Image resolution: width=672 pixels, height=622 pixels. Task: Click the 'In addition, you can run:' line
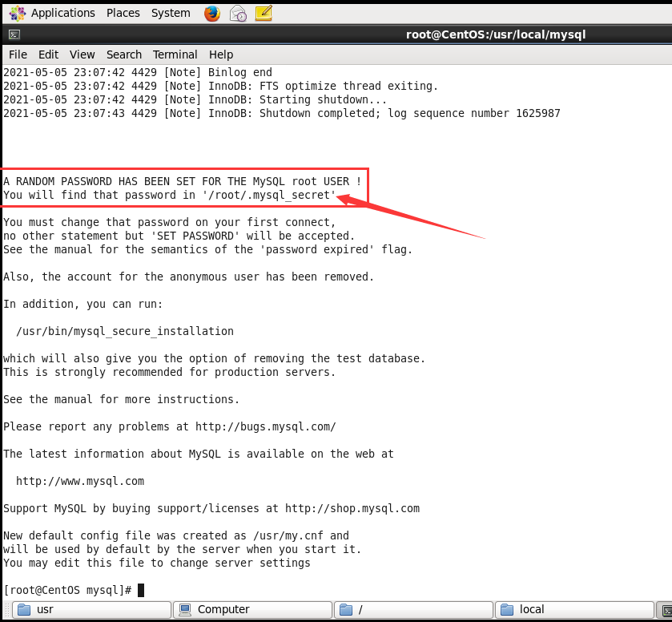pyautogui.click(x=83, y=304)
